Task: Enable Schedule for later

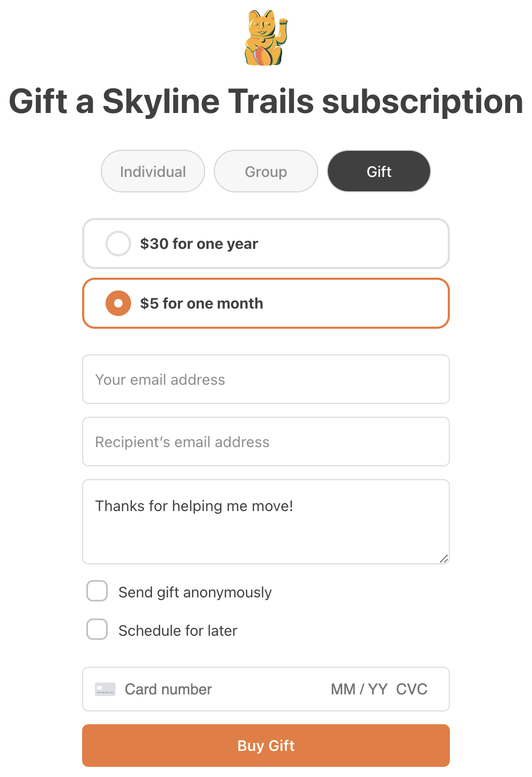Action: 96,630
